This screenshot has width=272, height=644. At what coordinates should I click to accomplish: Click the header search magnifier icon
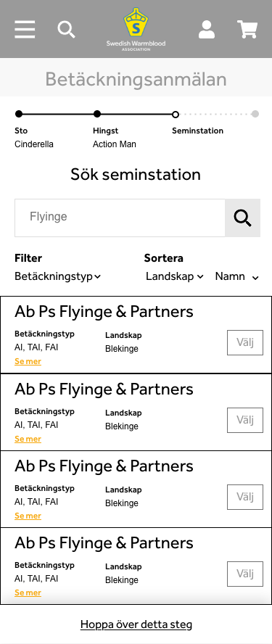point(66,30)
